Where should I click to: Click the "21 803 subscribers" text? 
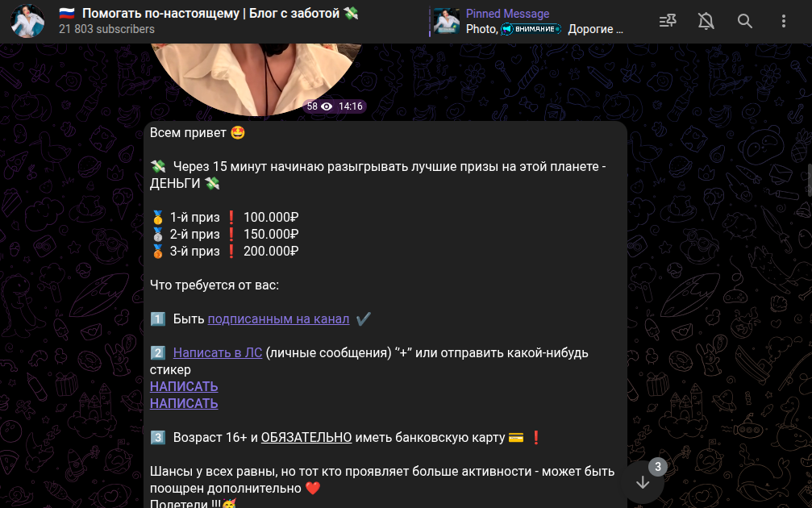(106, 29)
